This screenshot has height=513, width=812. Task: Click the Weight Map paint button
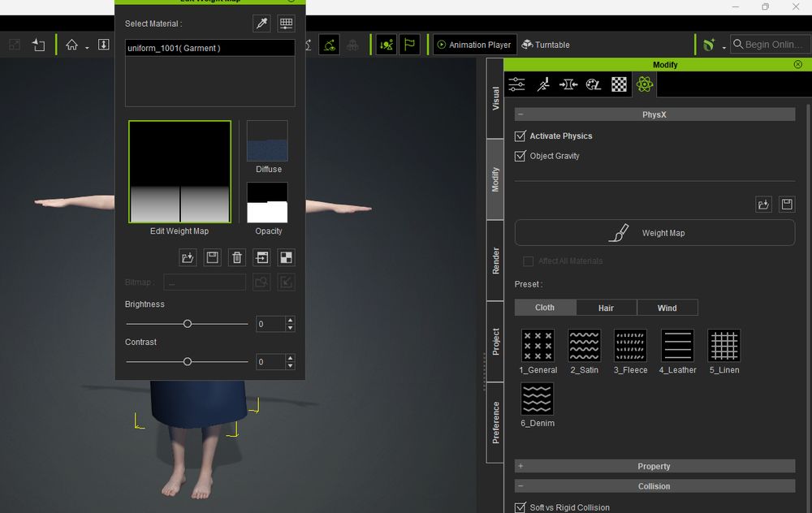pyautogui.click(x=654, y=233)
